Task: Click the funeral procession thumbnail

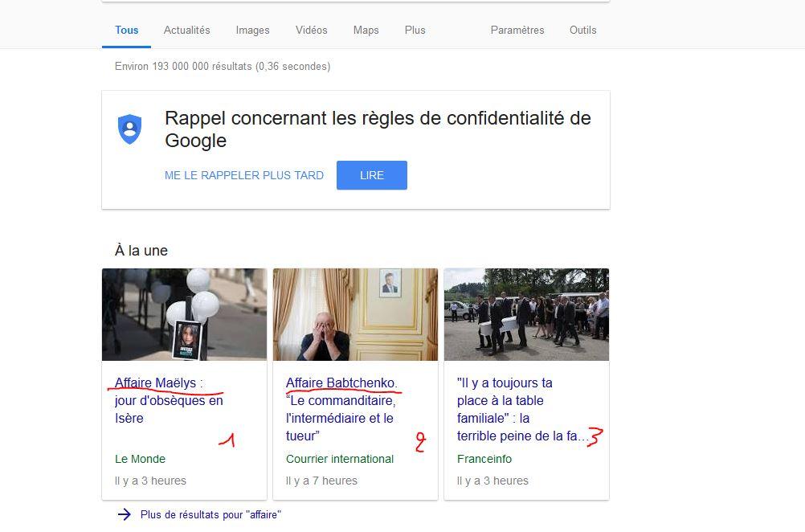Action: click(x=526, y=314)
